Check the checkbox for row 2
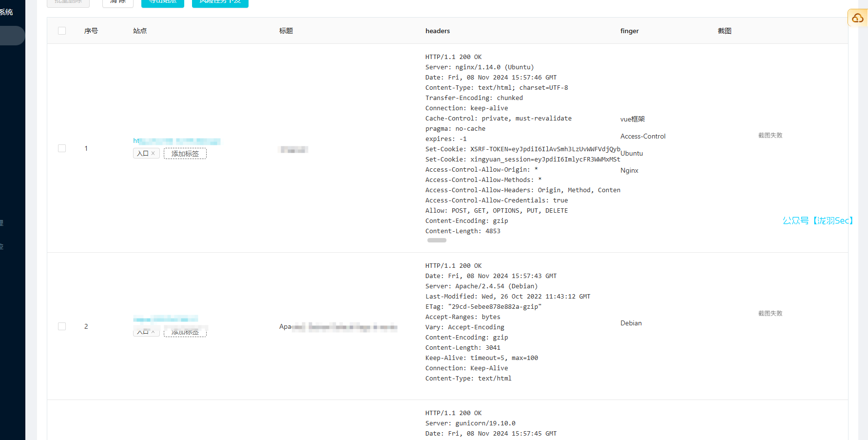868x440 pixels. (62, 326)
